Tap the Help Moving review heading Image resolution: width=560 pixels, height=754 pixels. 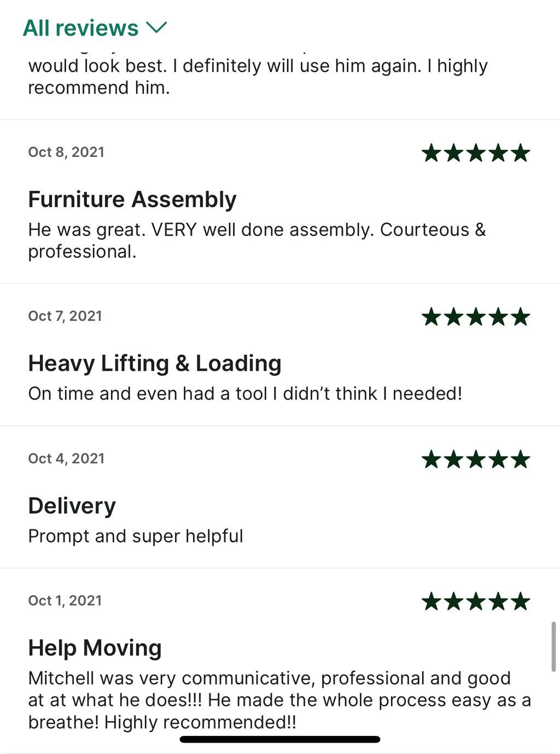click(95, 648)
